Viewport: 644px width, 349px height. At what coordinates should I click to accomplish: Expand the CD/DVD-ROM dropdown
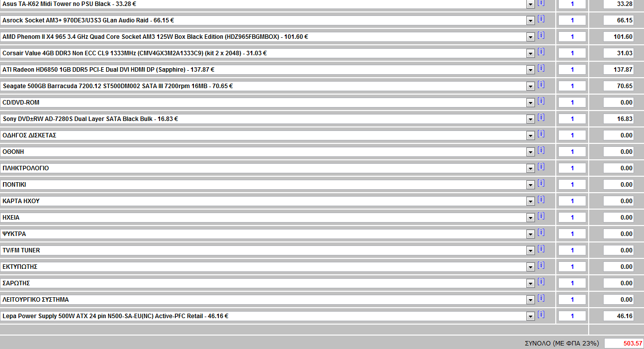(530, 103)
